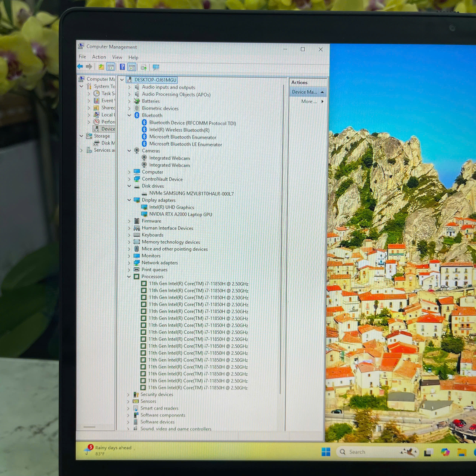
Task: Click Scan for hardware changes monitor icon
Action: click(156, 67)
